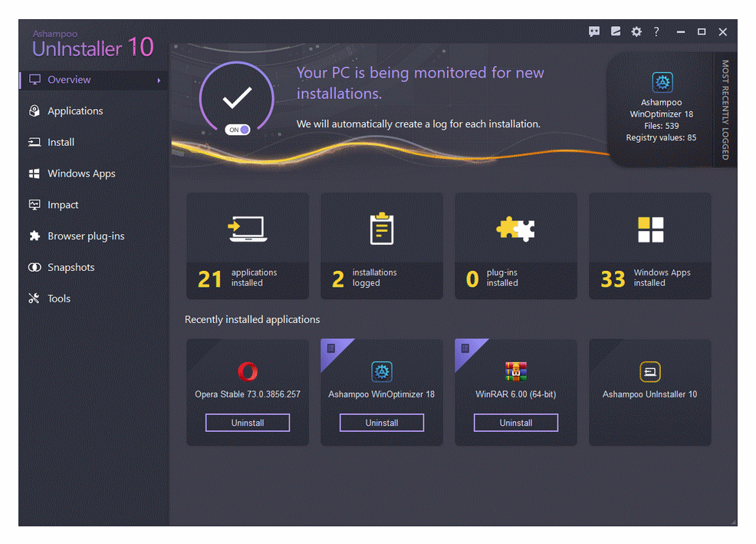Click the four-squares icon above Windows Apps installed

(650, 229)
